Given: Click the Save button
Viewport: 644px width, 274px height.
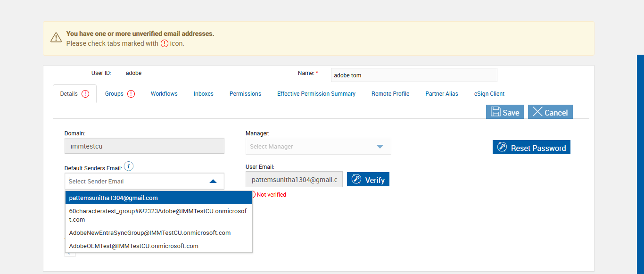Looking at the screenshot, I should (x=505, y=112).
